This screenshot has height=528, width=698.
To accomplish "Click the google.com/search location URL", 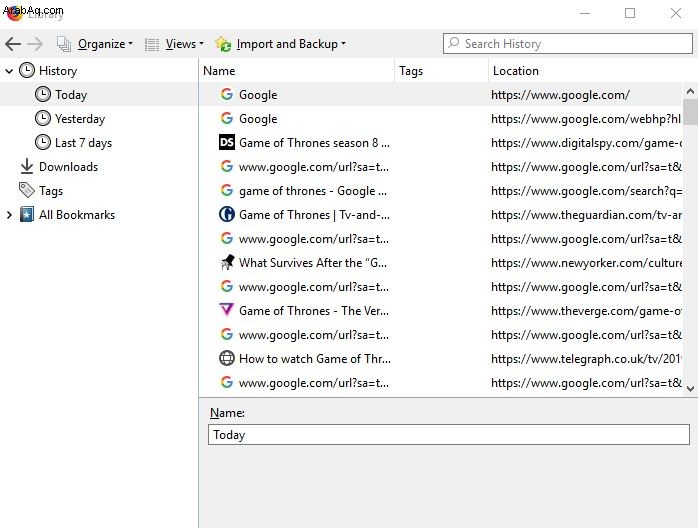I will tap(586, 191).
